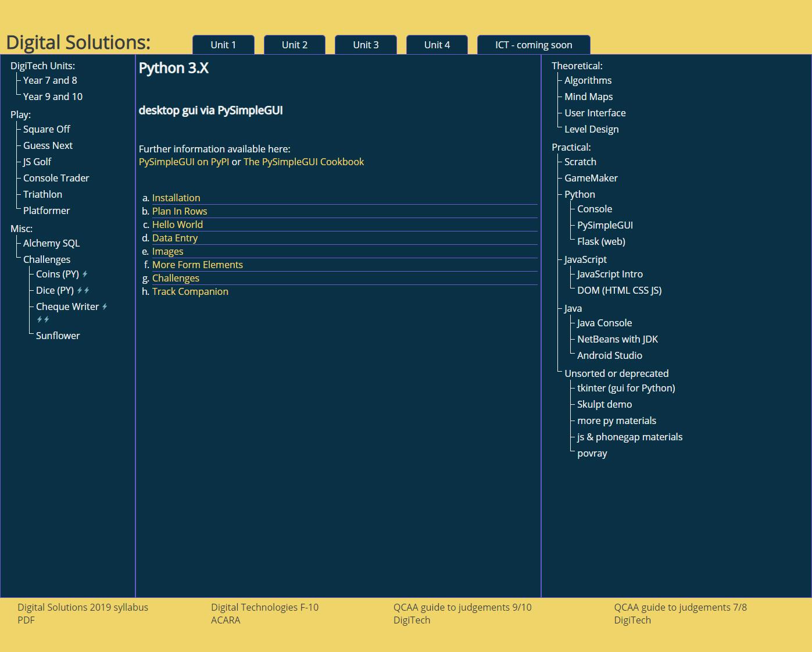
Task: Open more py materials
Action: click(x=617, y=421)
